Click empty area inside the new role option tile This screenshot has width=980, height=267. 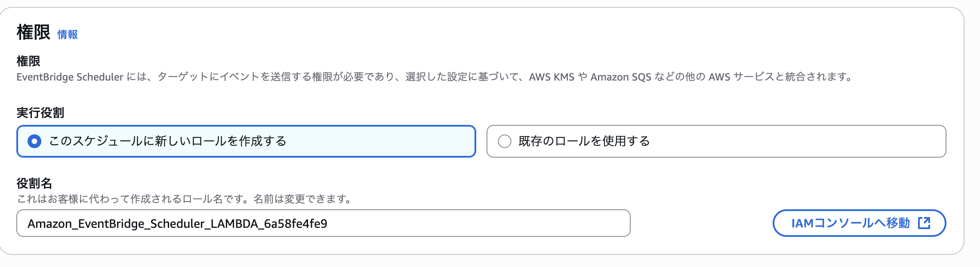point(379,141)
